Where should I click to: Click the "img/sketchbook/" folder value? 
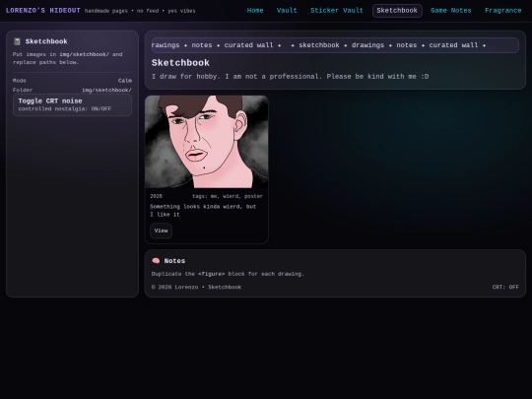(x=106, y=91)
